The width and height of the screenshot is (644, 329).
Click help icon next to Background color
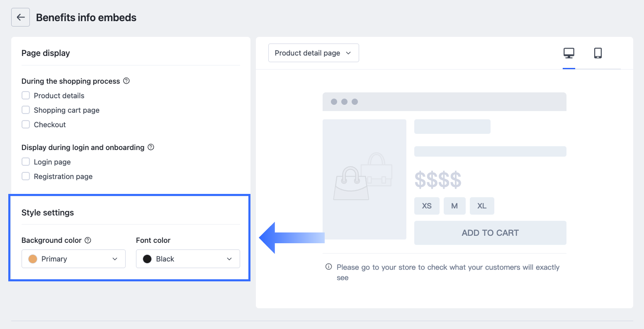(88, 240)
